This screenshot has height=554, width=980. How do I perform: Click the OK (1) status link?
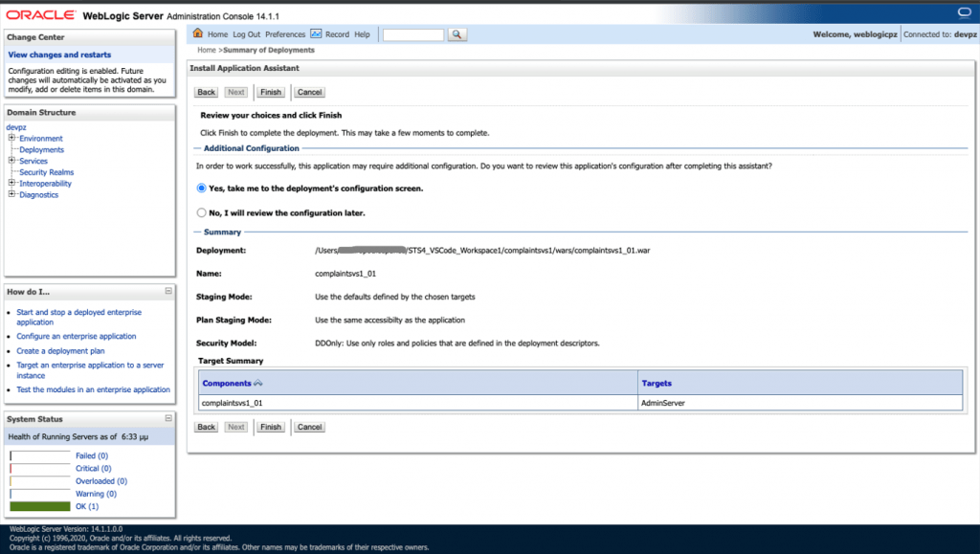87,506
